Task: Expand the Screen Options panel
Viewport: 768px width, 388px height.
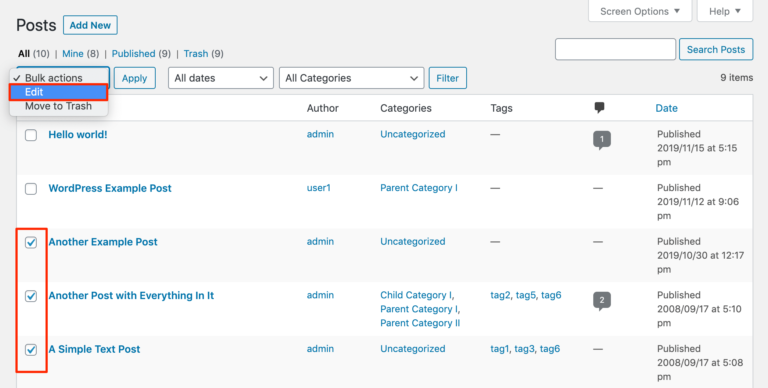Action: [640, 11]
